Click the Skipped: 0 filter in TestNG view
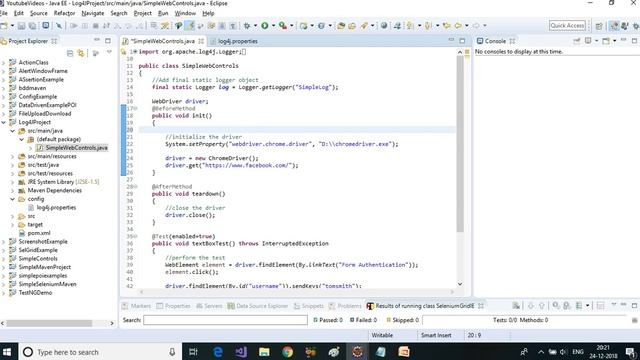640x360 pixels. pyautogui.click(x=402, y=320)
